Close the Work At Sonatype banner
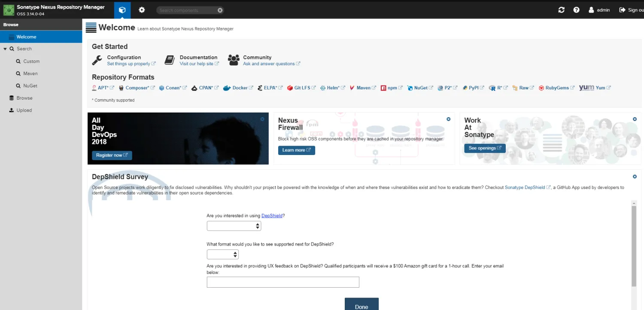644x310 pixels. click(x=635, y=119)
